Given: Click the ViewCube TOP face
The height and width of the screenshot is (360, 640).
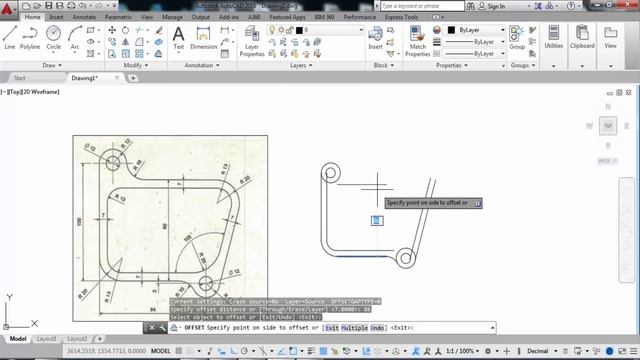Looking at the screenshot, I should [x=608, y=126].
